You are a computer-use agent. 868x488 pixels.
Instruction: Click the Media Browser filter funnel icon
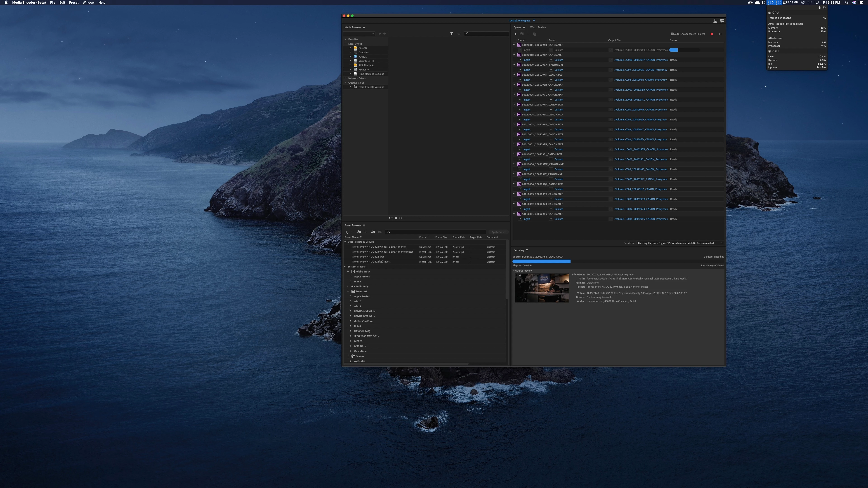click(452, 34)
